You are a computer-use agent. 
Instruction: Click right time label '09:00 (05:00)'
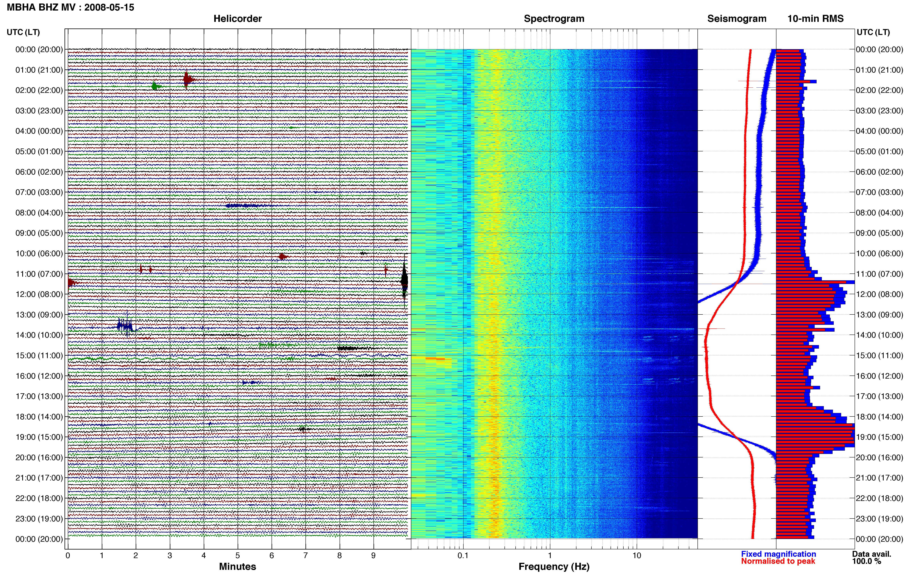[x=880, y=233]
